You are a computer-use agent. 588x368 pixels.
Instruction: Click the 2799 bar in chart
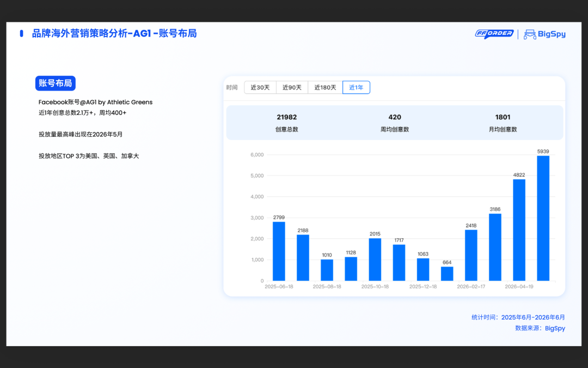(279, 251)
